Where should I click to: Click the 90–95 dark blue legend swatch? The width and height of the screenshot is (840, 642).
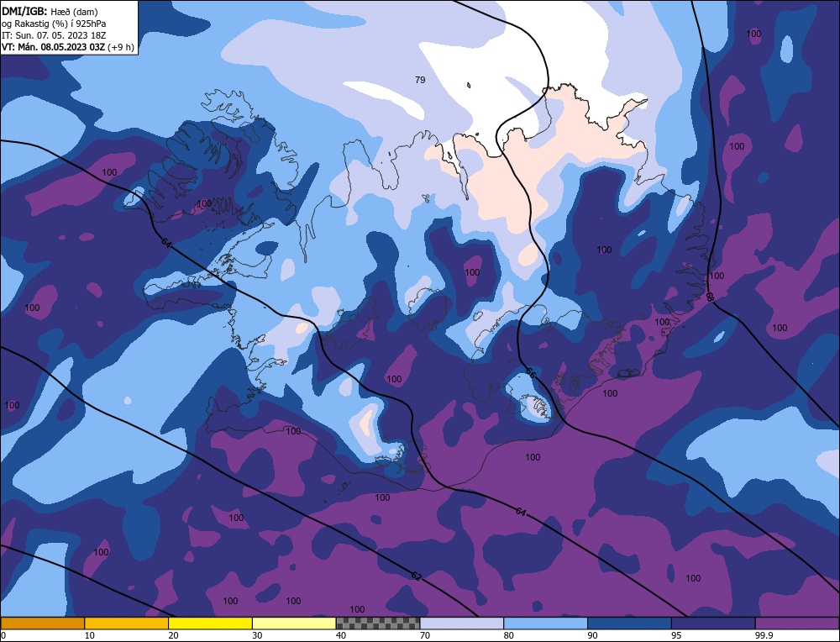pos(629,623)
